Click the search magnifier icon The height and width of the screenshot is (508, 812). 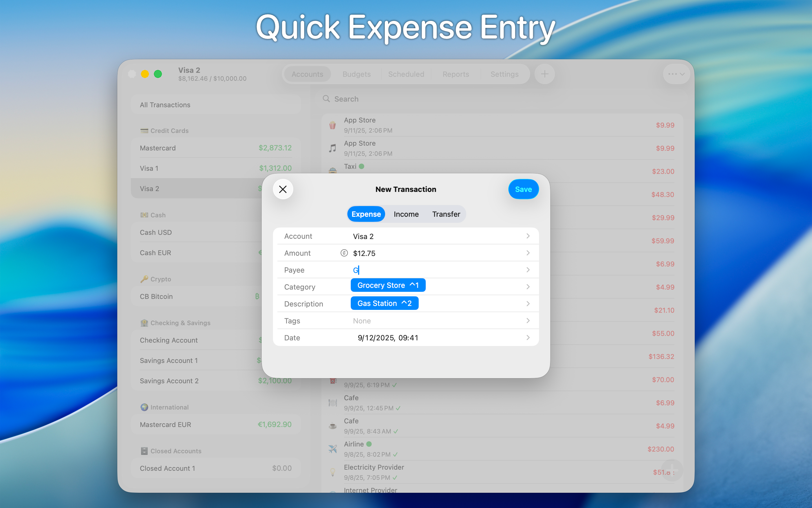[326, 99]
